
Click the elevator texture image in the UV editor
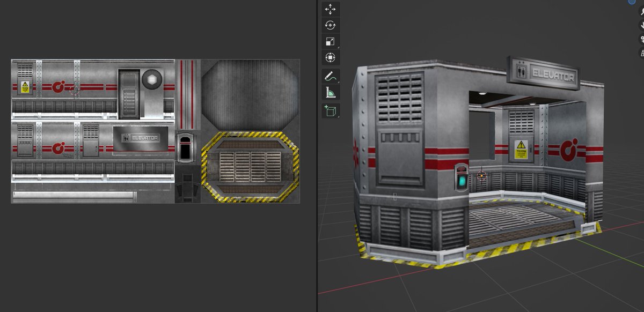(156, 131)
